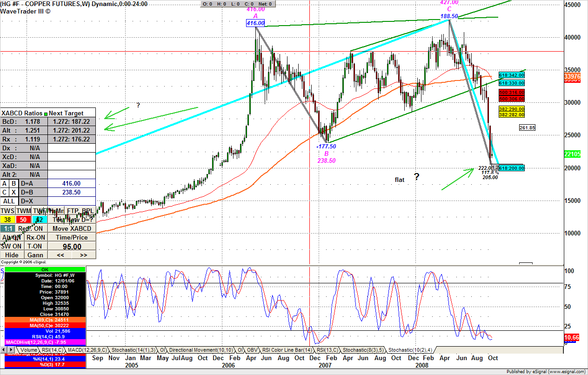Click the 261.85 chart label
The height and width of the screenshot is (375, 588).
(527, 127)
